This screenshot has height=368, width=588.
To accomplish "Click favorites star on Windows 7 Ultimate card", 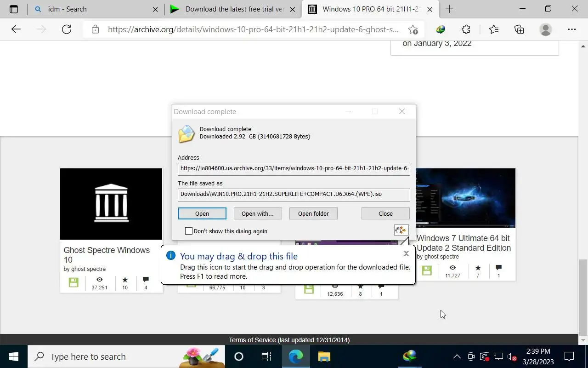I will point(478,267).
